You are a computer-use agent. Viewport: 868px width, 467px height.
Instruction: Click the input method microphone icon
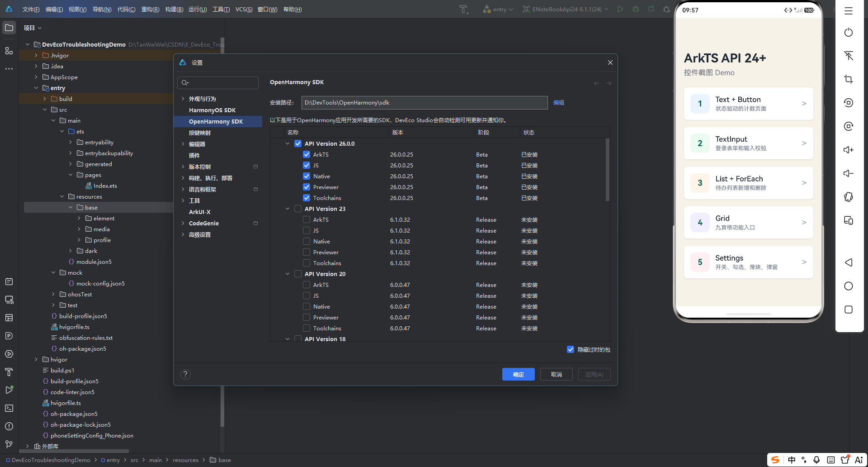click(816, 460)
